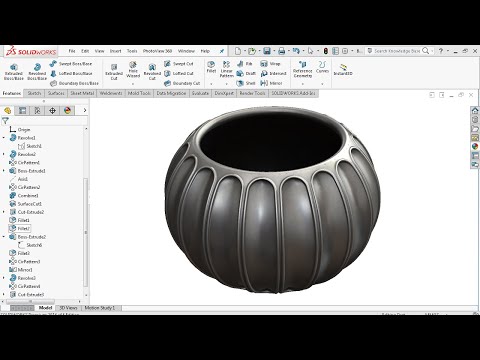This screenshot has width=480, height=360.
Task: Collapse the Boss-Extrude2 feature node
Action: 4,237
